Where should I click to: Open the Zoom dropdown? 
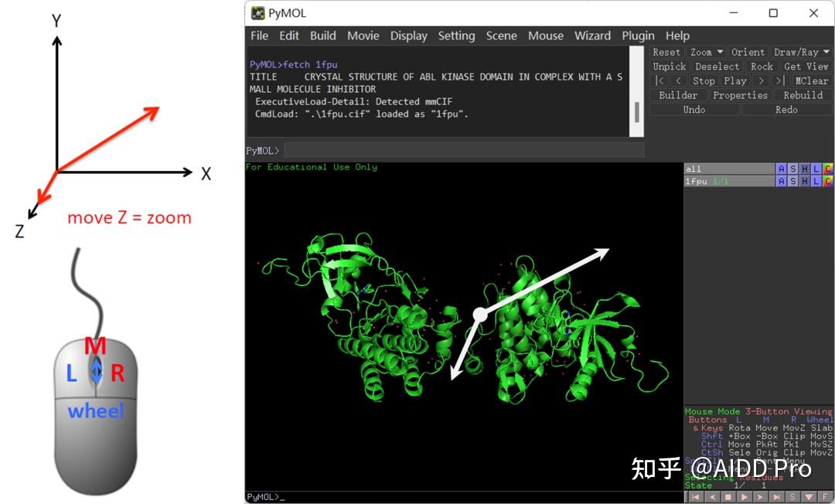705,52
